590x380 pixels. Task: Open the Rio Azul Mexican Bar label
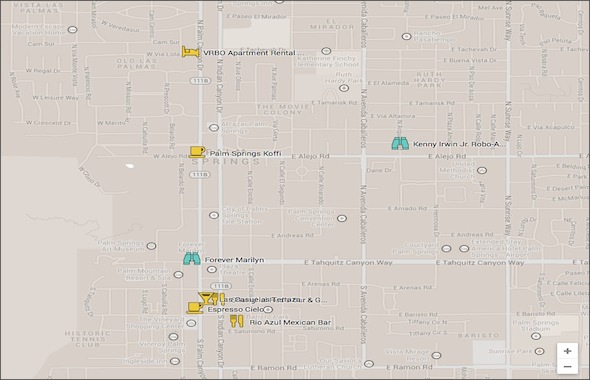coord(290,322)
